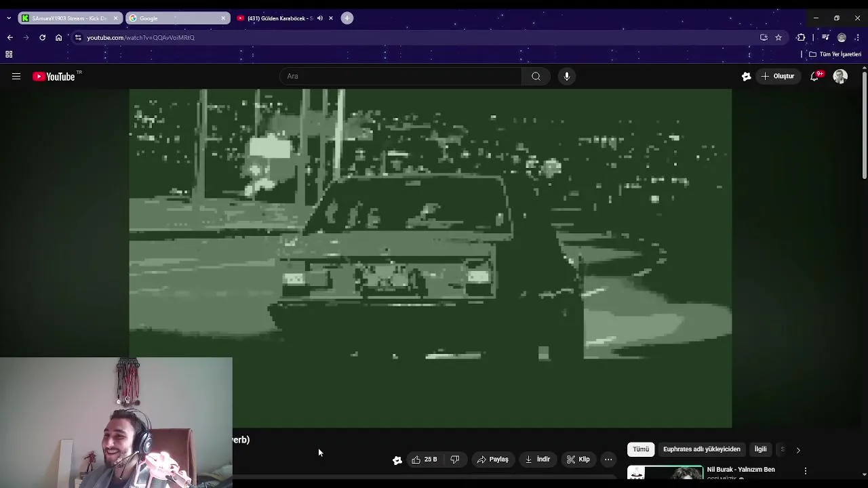Click the video player to pause
Viewport: 868px width, 488px height.
click(430, 258)
